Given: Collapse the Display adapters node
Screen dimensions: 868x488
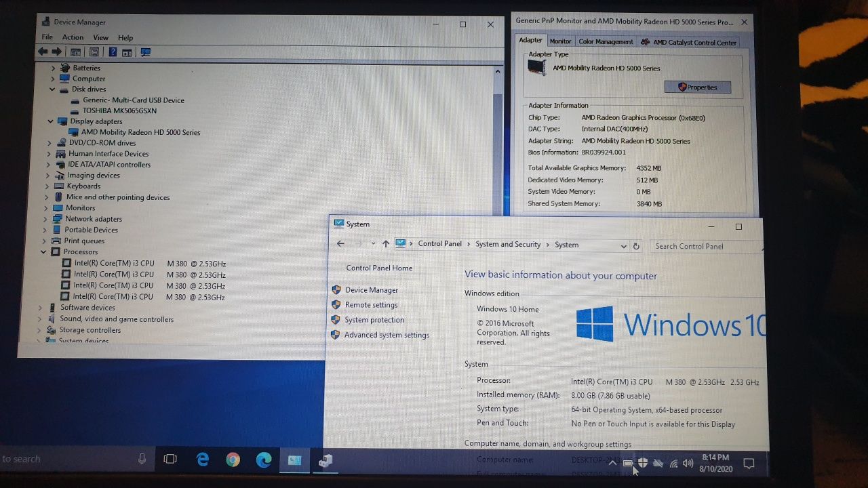Looking at the screenshot, I should 50,121.
